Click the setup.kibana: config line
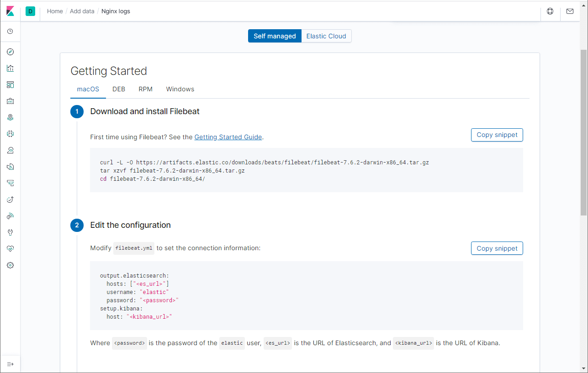Viewport: 588px width, 373px height. coord(121,309)
